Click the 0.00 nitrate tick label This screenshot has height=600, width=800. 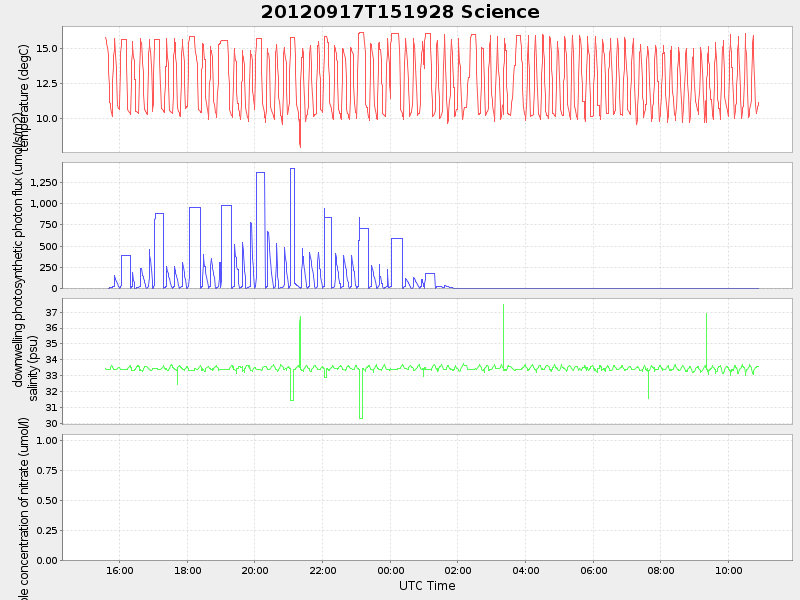(x=47, y=560)
